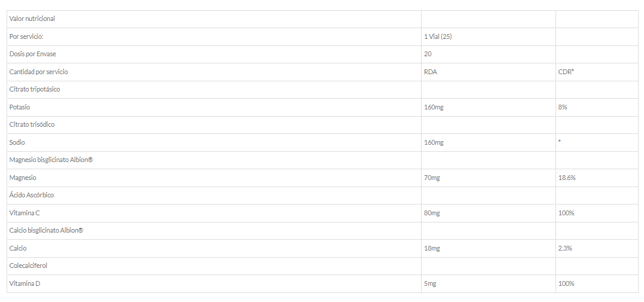Click the "1 Vial (25)" value
Screen dimensions: 644x302
pos(438,36)
